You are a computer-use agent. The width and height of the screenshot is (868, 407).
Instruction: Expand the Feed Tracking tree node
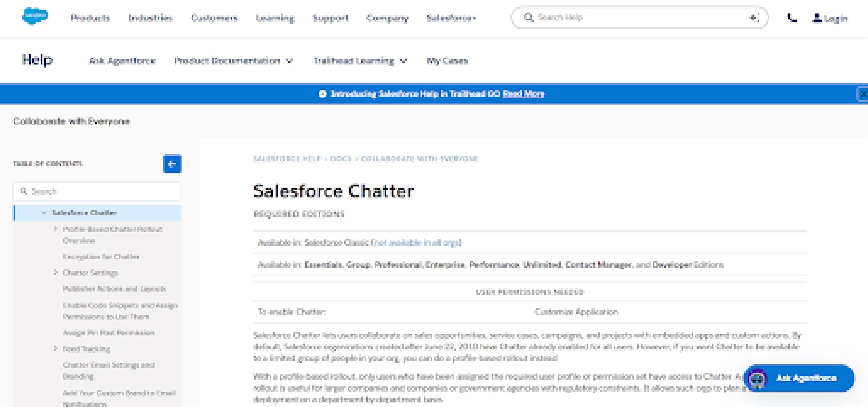[56, 348]
